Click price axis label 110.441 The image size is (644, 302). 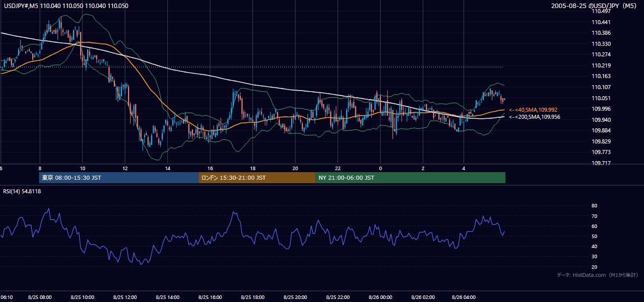pos(601,22)
